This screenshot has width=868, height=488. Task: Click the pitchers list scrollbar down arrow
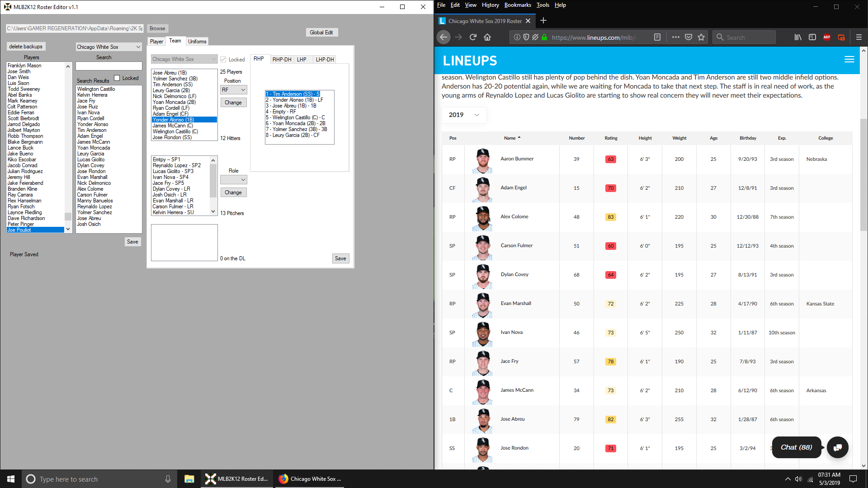point(213,211)
